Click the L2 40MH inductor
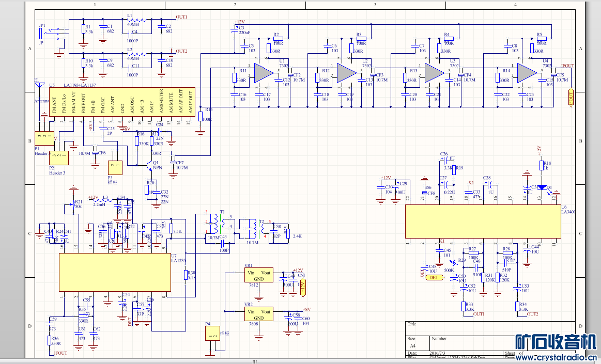The width and height of the screenshot is (601, 364). click(137, 54)
